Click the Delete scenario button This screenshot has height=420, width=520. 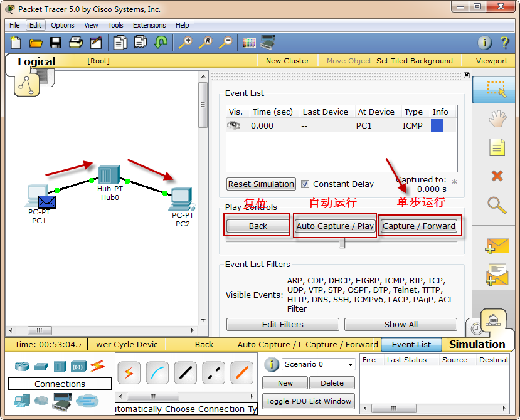pos(332,383)
